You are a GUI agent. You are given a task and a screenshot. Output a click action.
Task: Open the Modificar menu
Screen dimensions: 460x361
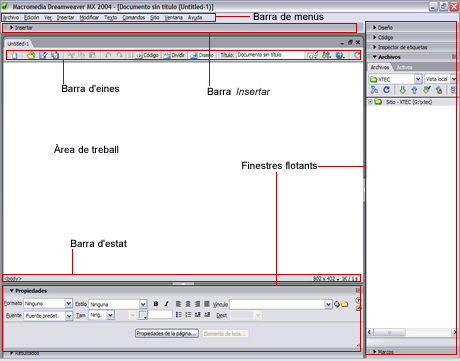89,17
